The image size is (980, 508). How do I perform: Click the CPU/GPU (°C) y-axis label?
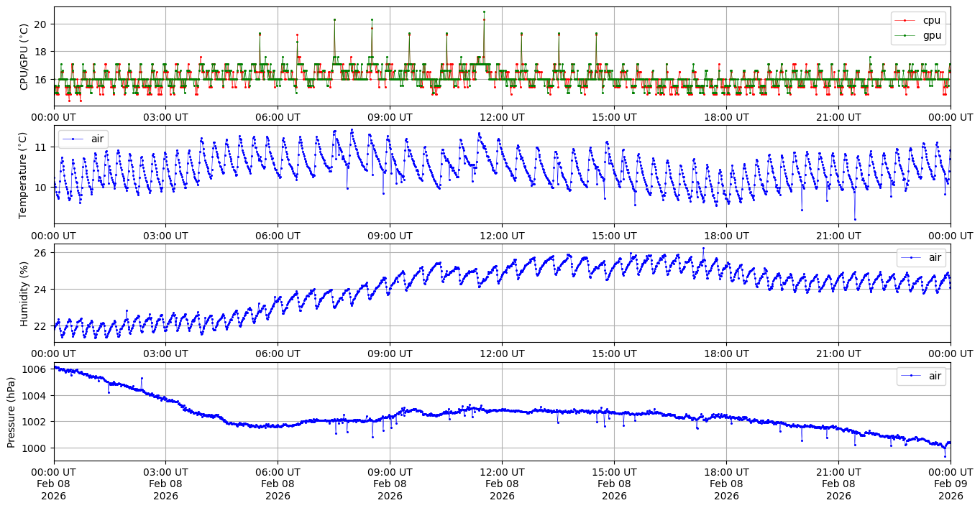tap(24, 57)
